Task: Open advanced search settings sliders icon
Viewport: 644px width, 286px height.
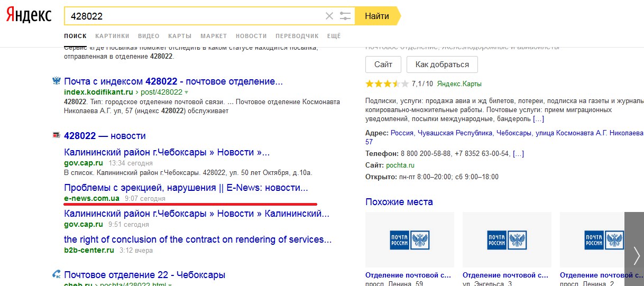Action: point(345,16)
